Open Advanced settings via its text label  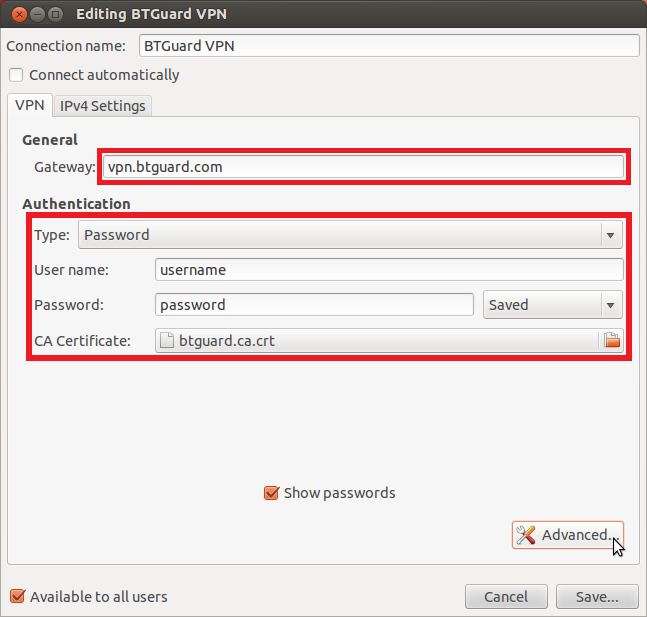pos(575,535)
